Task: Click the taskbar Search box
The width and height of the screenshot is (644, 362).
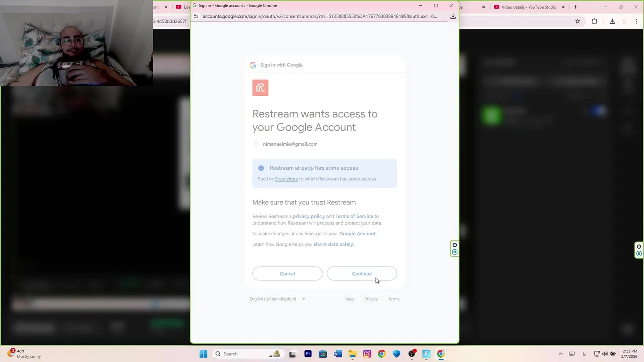Action: coord(247,354)
